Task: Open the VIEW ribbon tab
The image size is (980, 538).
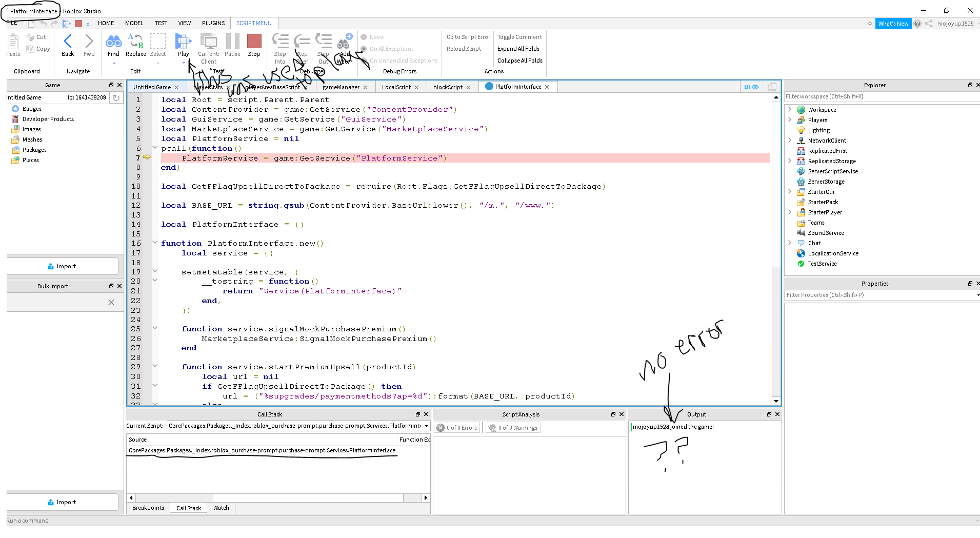Action: tap(185, 23)
